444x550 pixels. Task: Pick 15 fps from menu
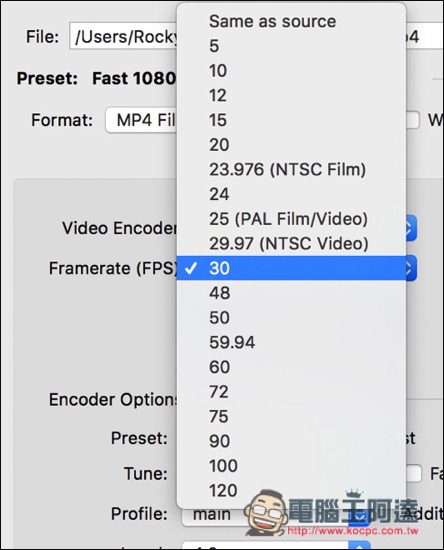click(x=291, y=120)
